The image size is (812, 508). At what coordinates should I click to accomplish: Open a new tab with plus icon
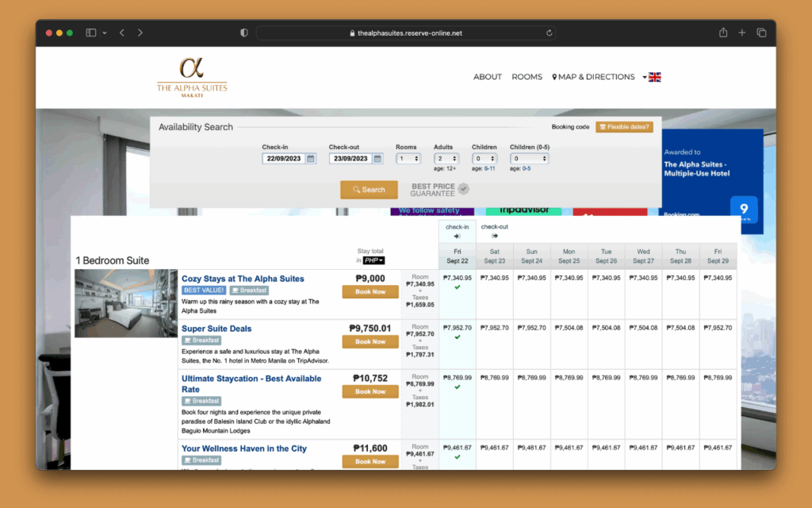tap(742, 33)
